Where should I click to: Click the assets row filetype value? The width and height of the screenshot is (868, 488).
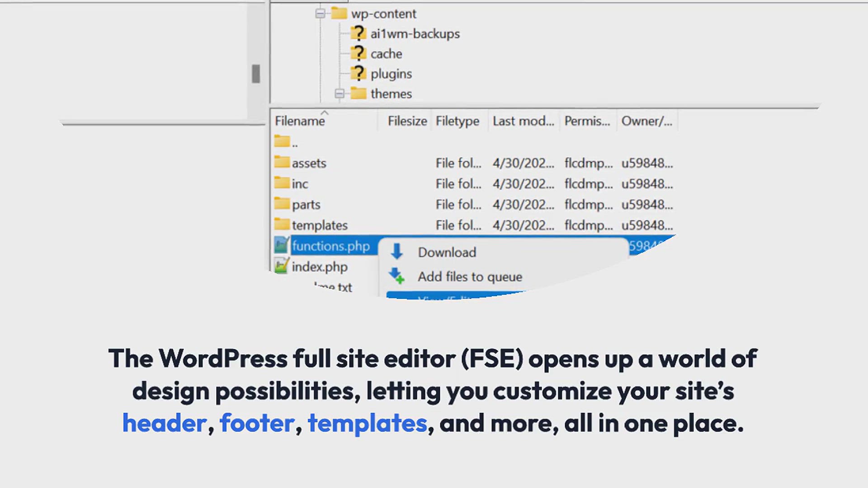coord(458,163)
